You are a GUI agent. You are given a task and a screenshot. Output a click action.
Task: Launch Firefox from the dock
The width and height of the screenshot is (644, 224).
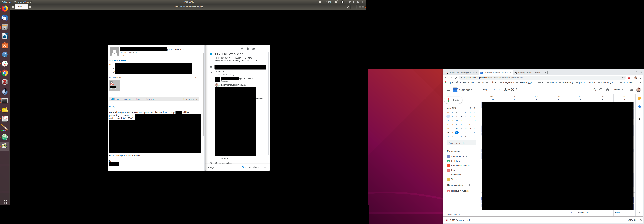(x=5, y=8)
